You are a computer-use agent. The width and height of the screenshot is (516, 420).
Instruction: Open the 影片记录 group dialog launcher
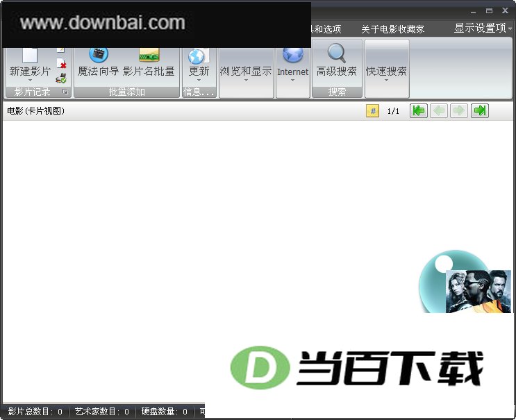coord(65,92)
